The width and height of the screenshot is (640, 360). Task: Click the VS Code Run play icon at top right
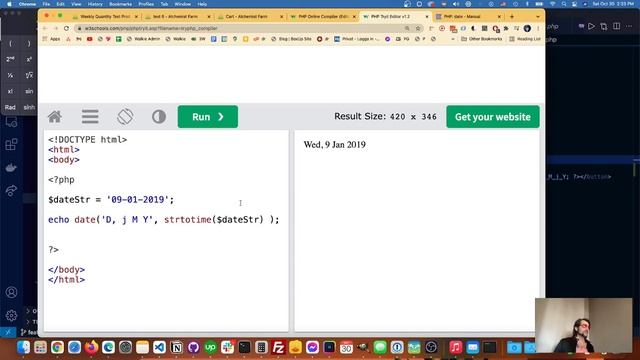point(591,27)
